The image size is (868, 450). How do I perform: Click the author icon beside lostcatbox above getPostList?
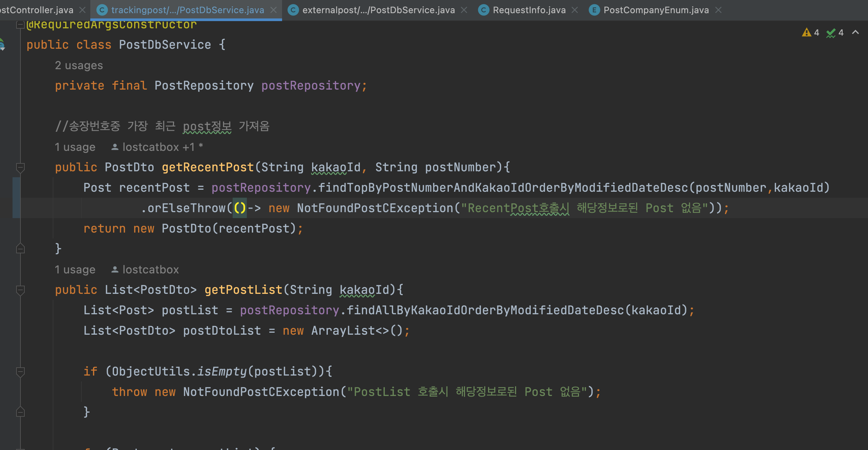[115, 270]
